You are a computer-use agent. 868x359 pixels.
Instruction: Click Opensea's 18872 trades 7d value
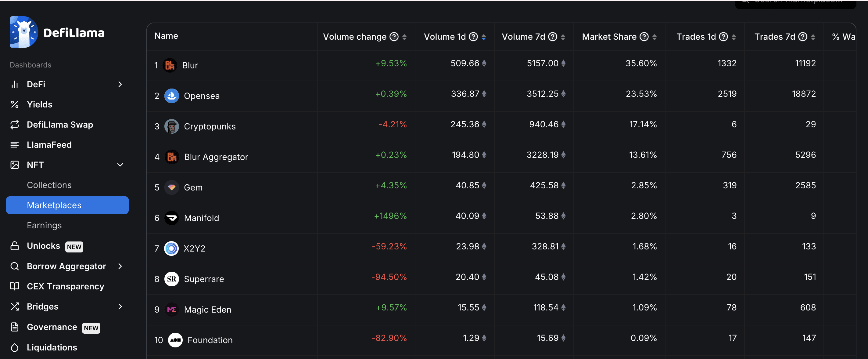[x=804, y=94]
